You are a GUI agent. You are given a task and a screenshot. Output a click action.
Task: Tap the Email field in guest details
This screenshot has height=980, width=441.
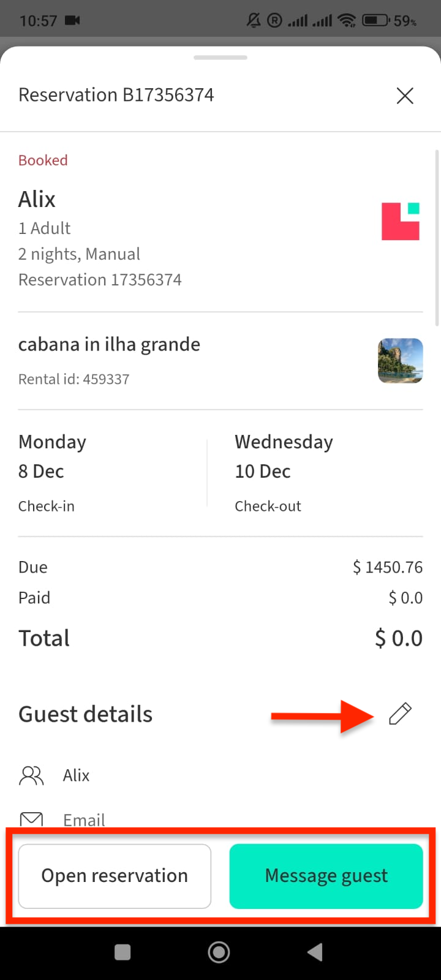click(84, 820)
